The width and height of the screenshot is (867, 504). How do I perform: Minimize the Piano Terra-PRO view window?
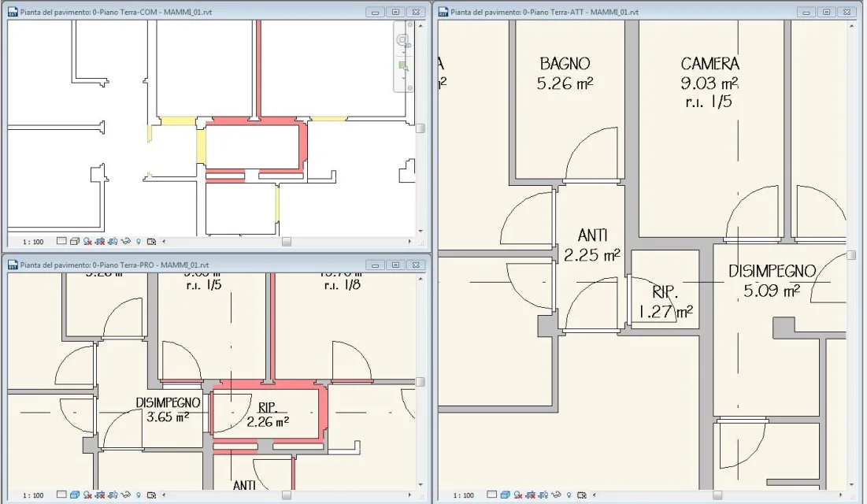pos(376,265)
